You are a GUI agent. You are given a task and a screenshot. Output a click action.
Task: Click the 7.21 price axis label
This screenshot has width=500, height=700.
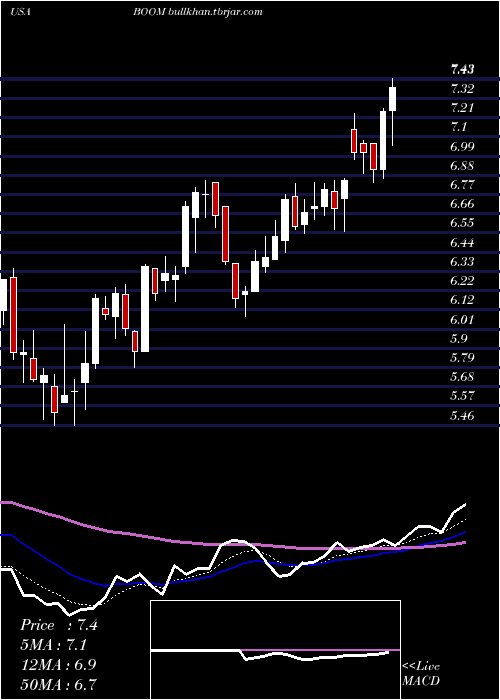click(x=462, y=108)
